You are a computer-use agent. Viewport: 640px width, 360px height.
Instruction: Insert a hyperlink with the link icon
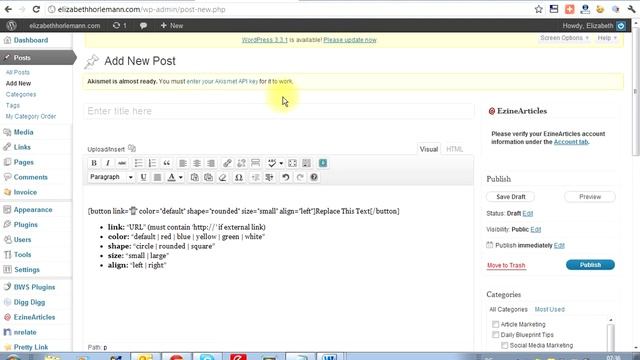point(227,163)
